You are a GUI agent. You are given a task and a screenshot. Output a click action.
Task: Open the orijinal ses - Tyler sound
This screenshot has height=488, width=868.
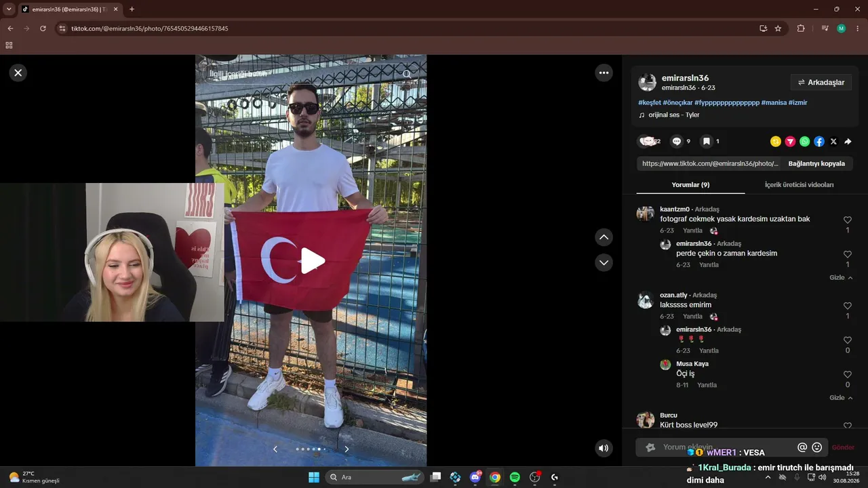coord(669,115)
